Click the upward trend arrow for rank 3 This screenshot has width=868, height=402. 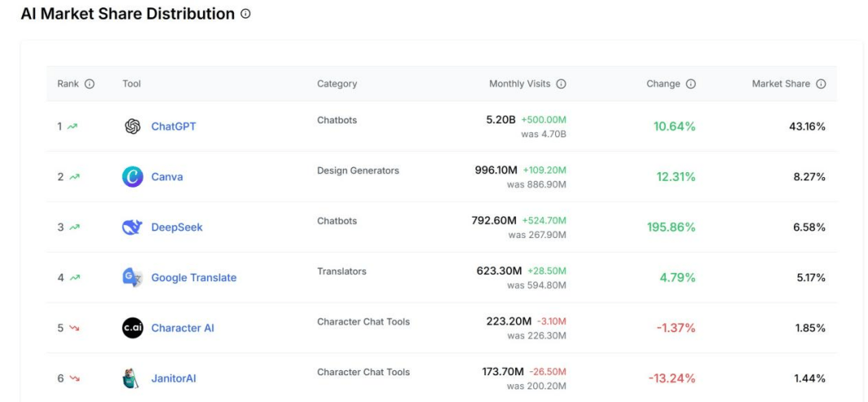coord(74,227)
